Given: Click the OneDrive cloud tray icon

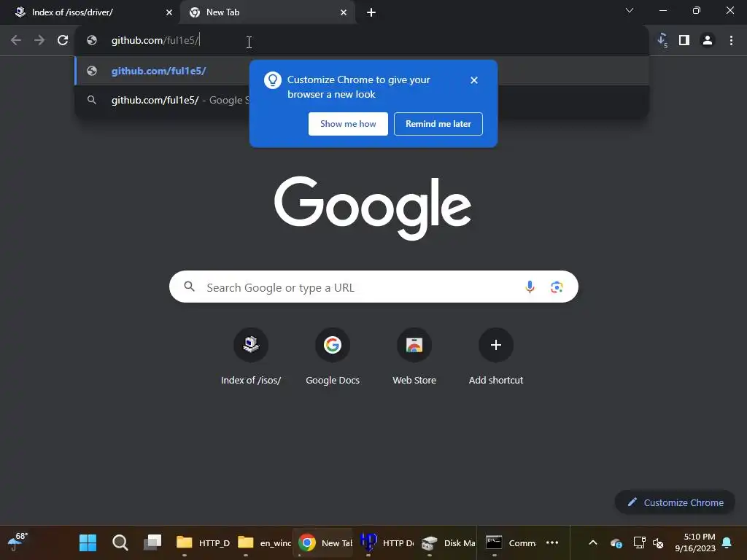Looking at the screenshot, I should [616, 542].
